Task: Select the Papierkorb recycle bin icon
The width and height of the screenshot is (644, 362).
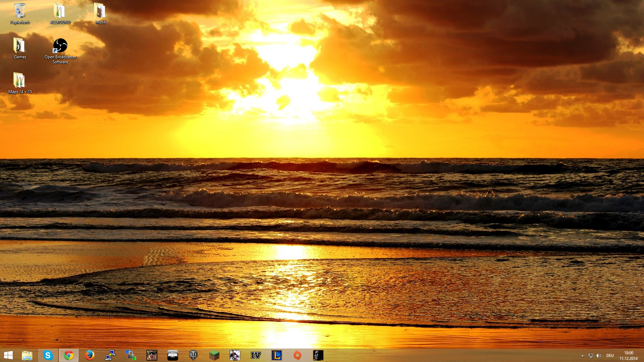Action: (20, 13)
